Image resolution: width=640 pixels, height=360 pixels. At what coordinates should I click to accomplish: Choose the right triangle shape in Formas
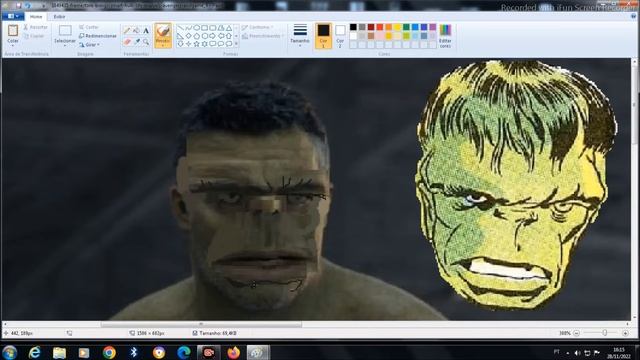click(180, 36)
